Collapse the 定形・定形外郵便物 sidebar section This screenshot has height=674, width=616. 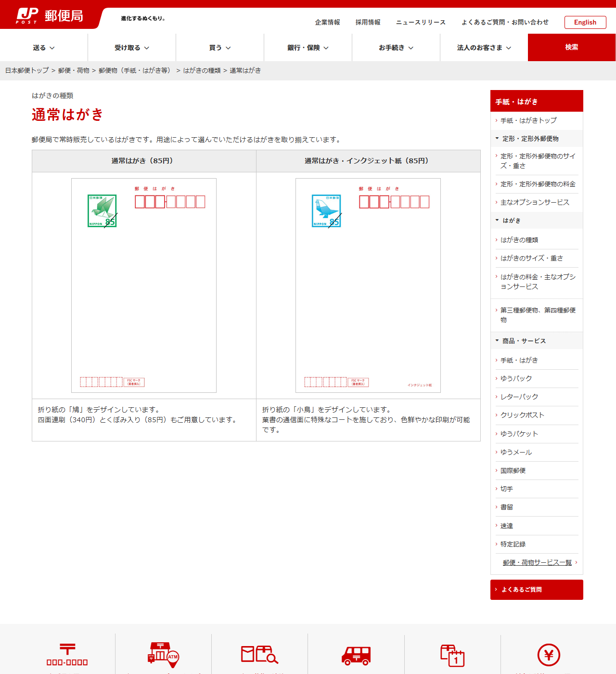click(x=537, y=139)
